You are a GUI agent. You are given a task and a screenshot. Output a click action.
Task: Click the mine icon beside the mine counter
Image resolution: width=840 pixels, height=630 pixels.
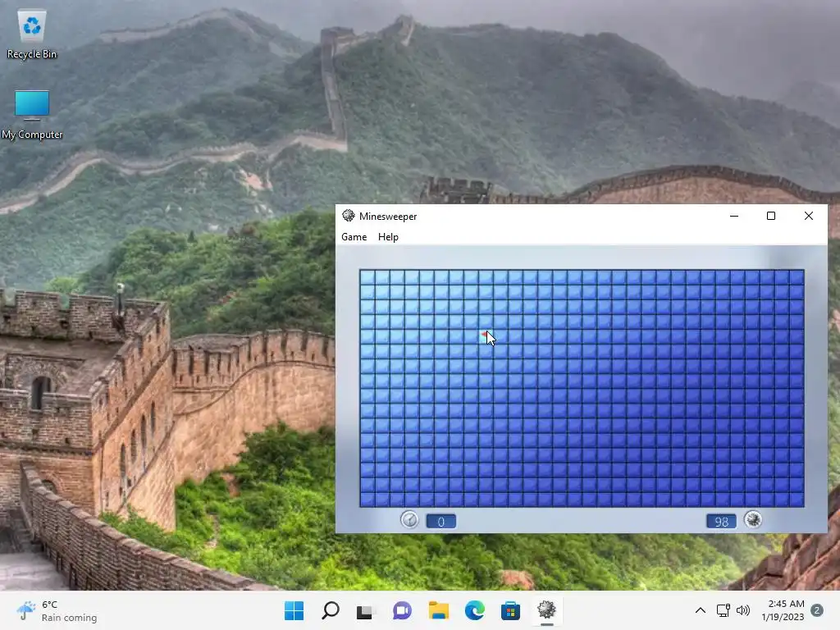point(753,519)
